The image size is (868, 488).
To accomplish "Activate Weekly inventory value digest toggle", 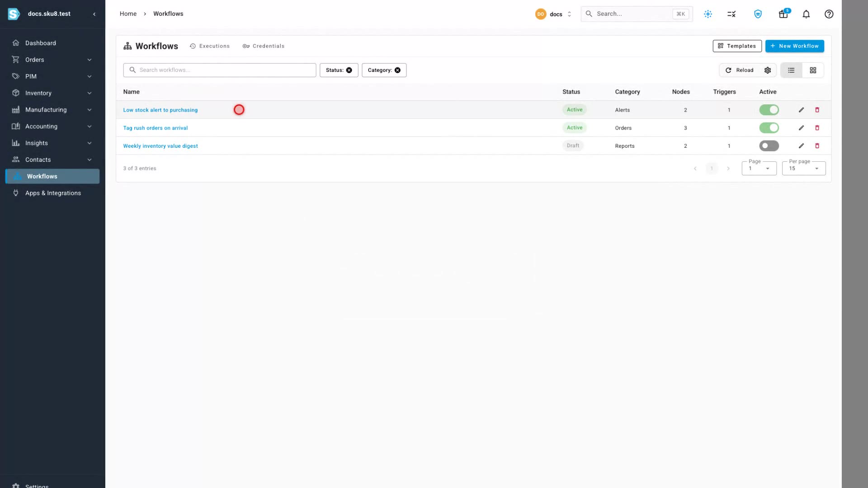I will [769, 146].
